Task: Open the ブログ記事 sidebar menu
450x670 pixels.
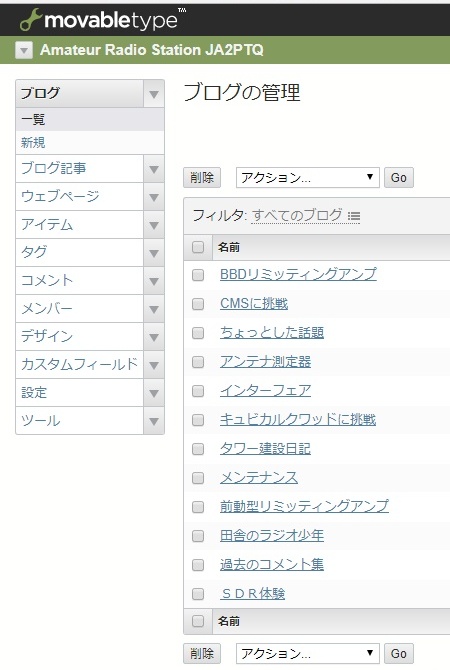Action: [x=79, y=169]
